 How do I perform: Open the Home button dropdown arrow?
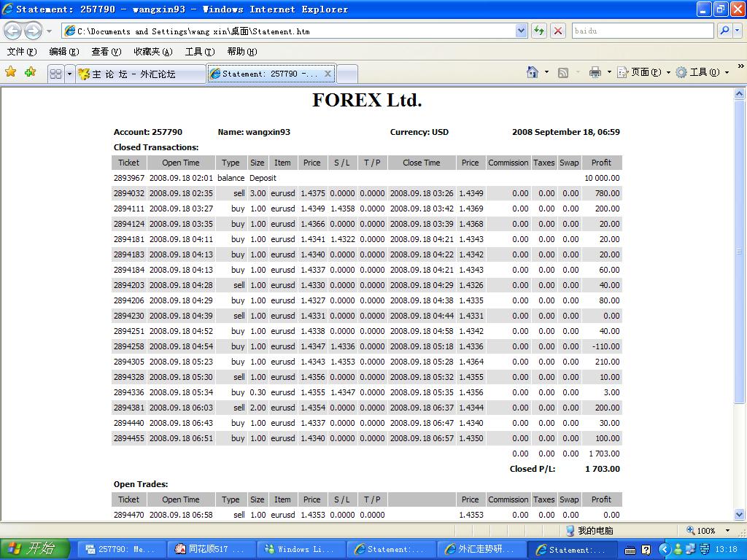546,72
